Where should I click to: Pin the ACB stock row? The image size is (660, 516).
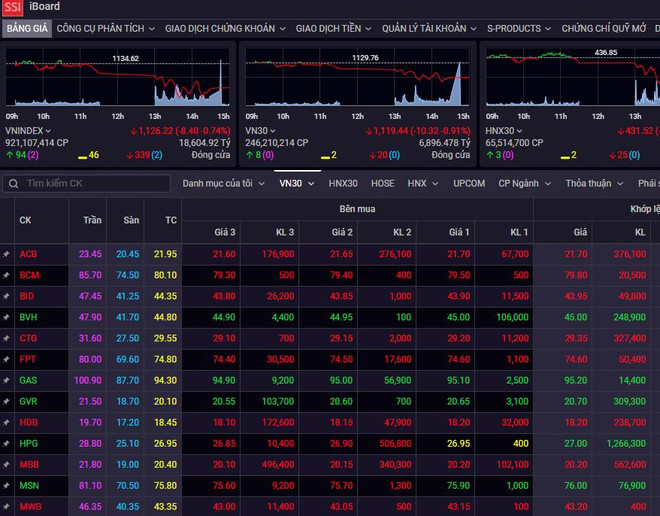point(6,254)
